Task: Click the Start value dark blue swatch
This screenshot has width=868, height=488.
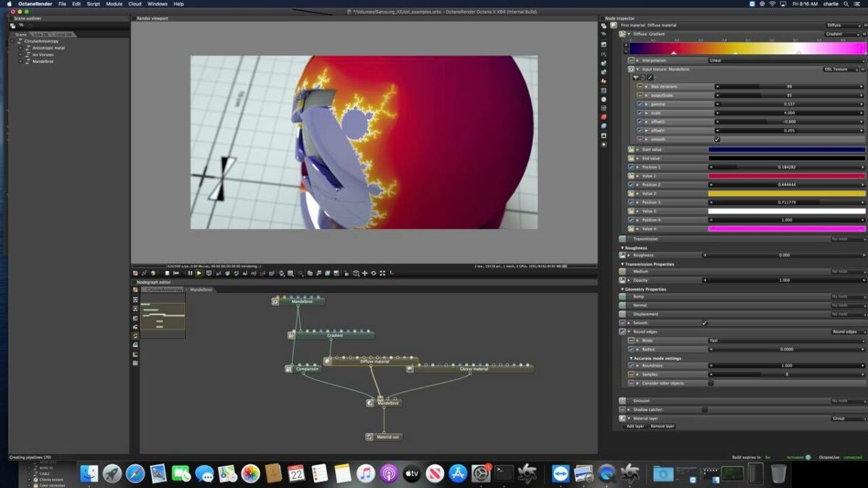Action: tap(786, 149)
